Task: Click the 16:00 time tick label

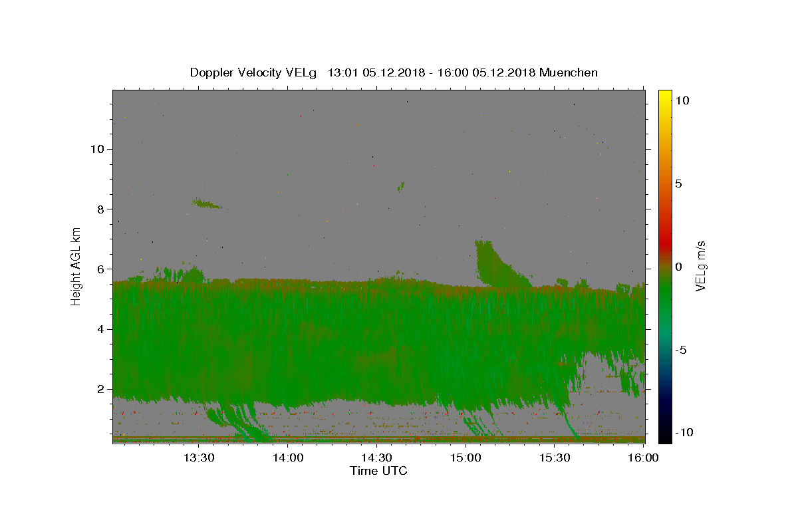Action: tap(643, 458)
